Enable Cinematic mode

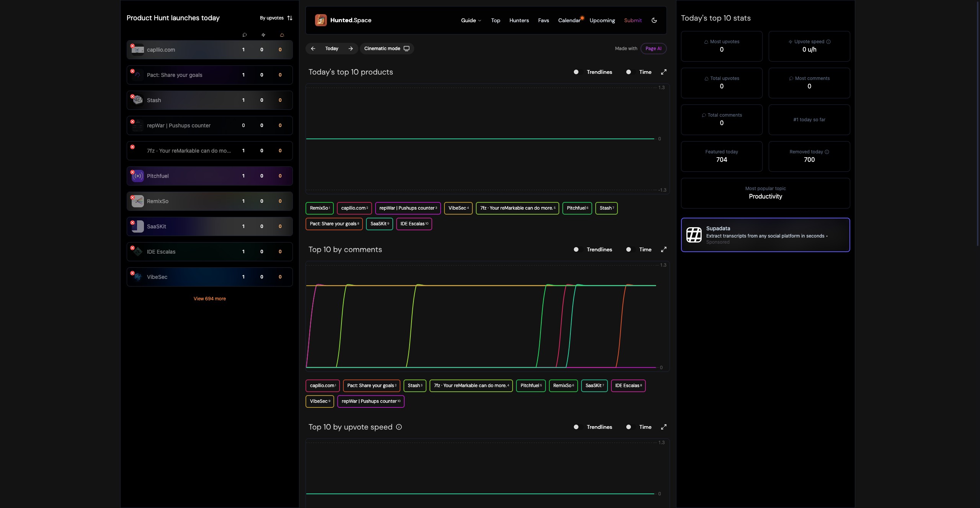coord(387,49)
